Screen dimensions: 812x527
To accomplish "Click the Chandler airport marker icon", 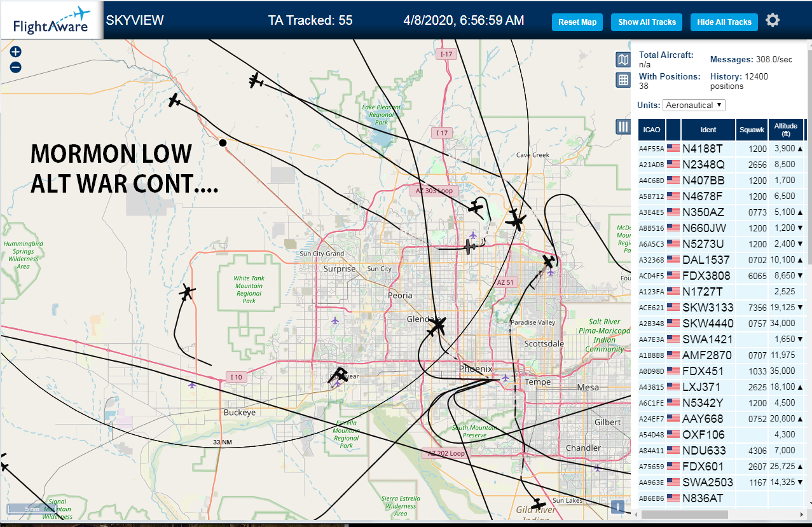I will [597, 468].
